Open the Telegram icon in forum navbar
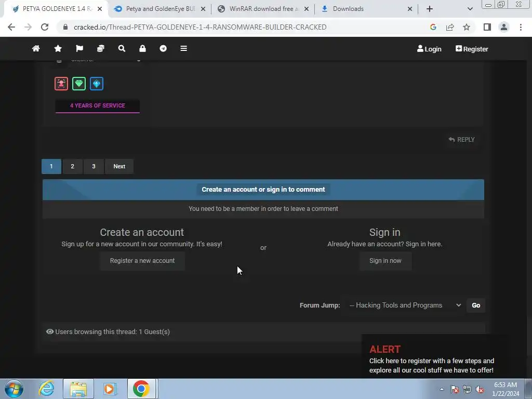The image size is (532, 399). click(163, 48)
